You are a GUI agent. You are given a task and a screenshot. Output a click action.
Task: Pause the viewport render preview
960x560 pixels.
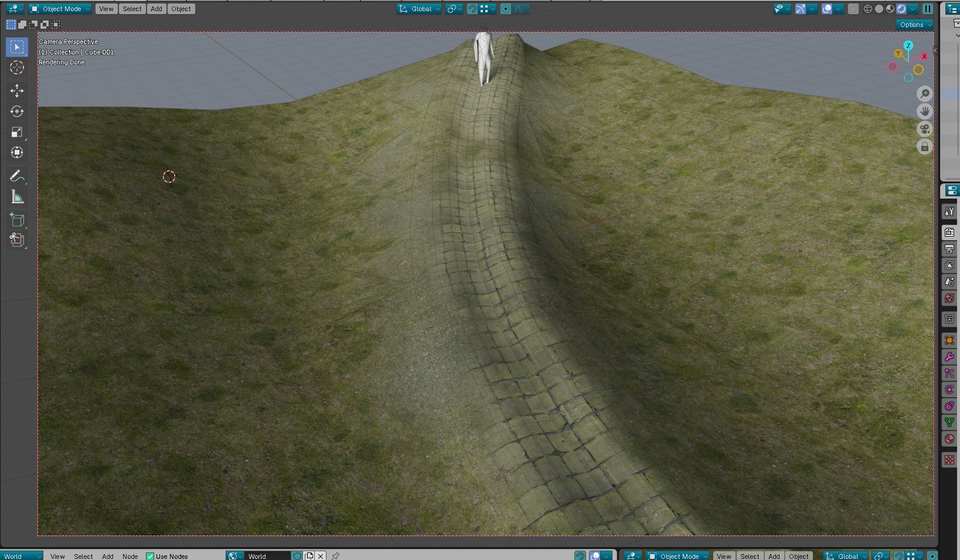[928, 9]
